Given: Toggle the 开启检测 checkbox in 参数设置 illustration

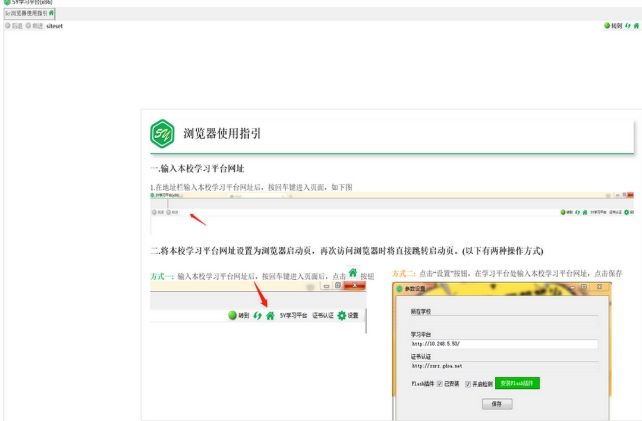Looking at the screenshot, I should click(x=468, y=384).
